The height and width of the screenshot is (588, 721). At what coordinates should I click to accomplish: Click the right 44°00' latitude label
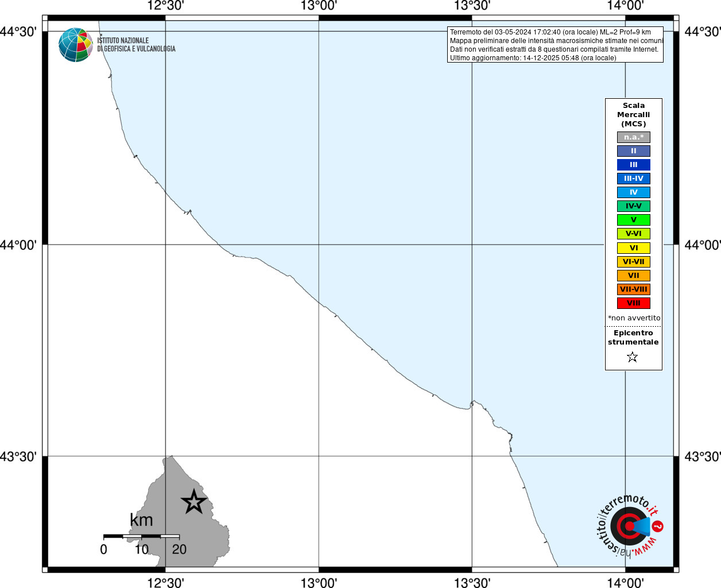(703, 245)
